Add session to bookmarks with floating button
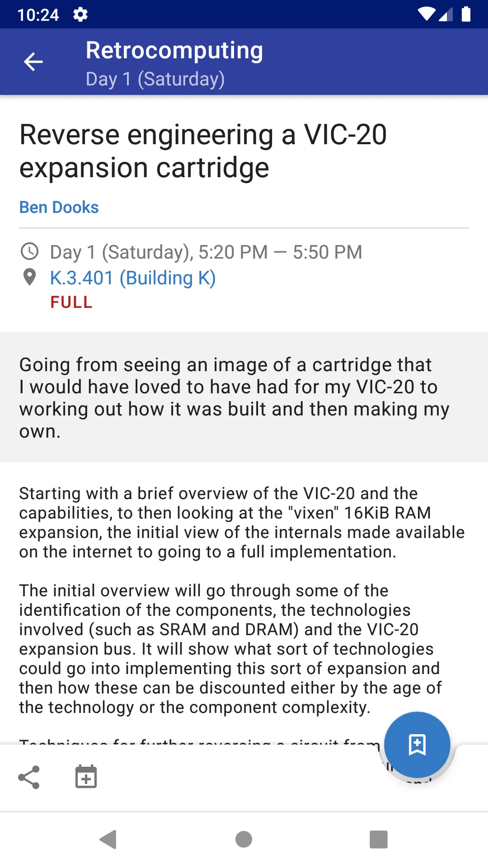488x868 pixels. tap(417, 745)
